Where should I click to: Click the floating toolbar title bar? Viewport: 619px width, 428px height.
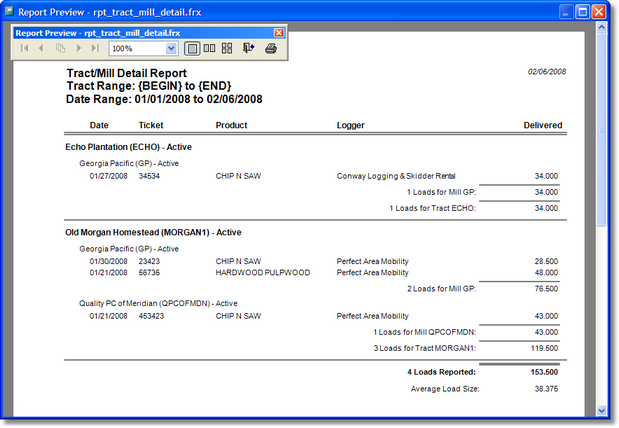pyautogui.click(x=144, y=33)
